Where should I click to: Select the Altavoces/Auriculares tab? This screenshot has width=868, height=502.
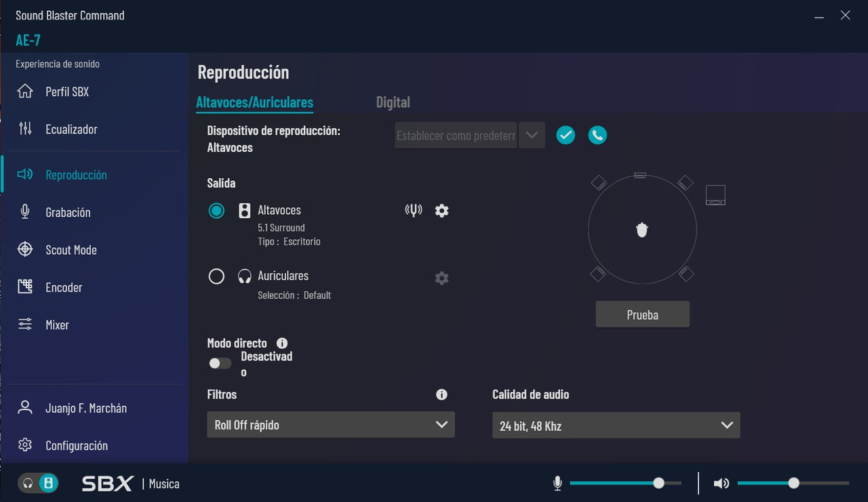pyautogui.click(x=254, y=102)
